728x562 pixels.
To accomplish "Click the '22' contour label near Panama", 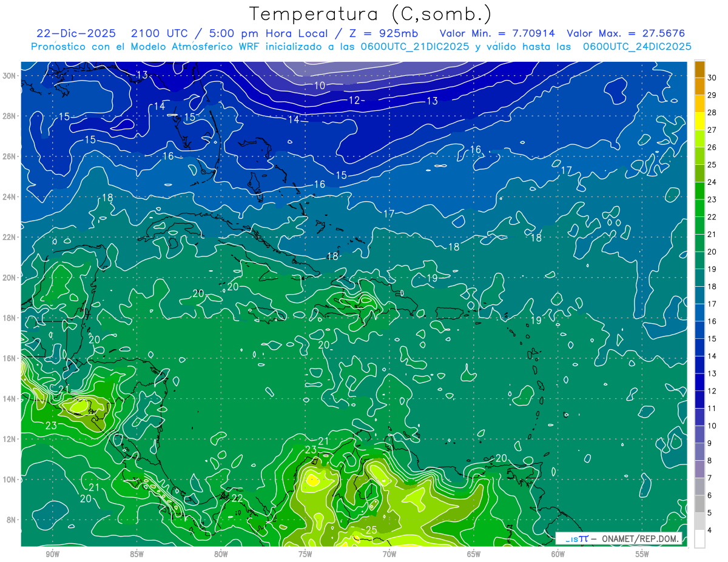I will (x=237, y=498).
